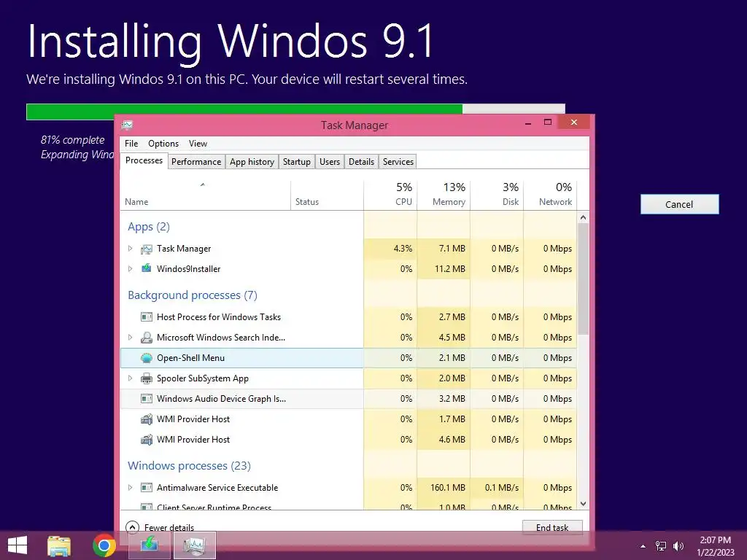Screen dimensions: 747x560
Task: Open the Start button on taskbar
Action: pyautogui.click(x=18, y=545)
